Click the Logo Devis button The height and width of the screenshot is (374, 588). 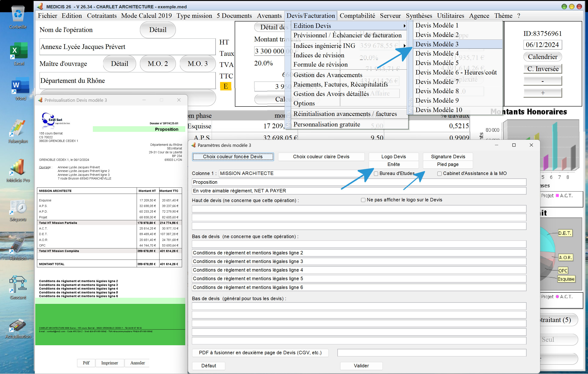point(393,157)
